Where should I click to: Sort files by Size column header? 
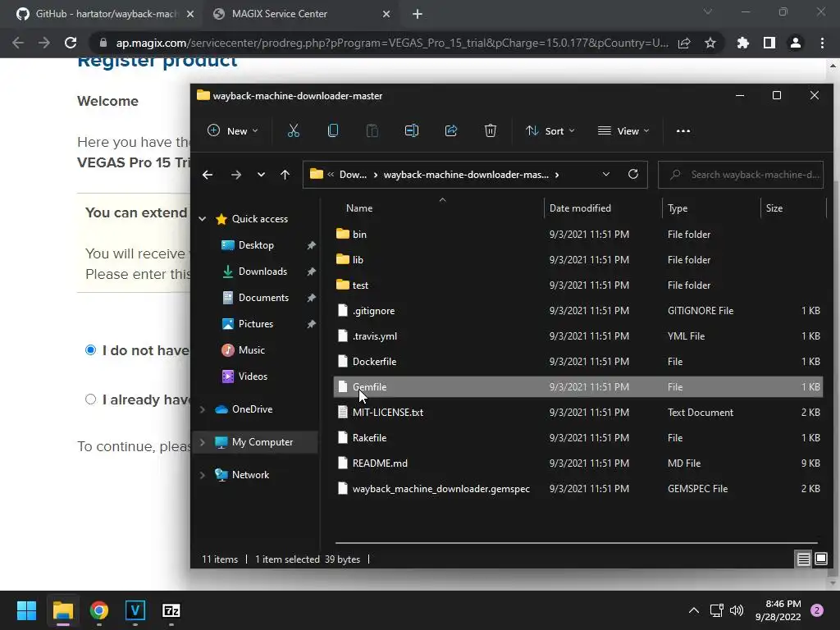(774, 208)
